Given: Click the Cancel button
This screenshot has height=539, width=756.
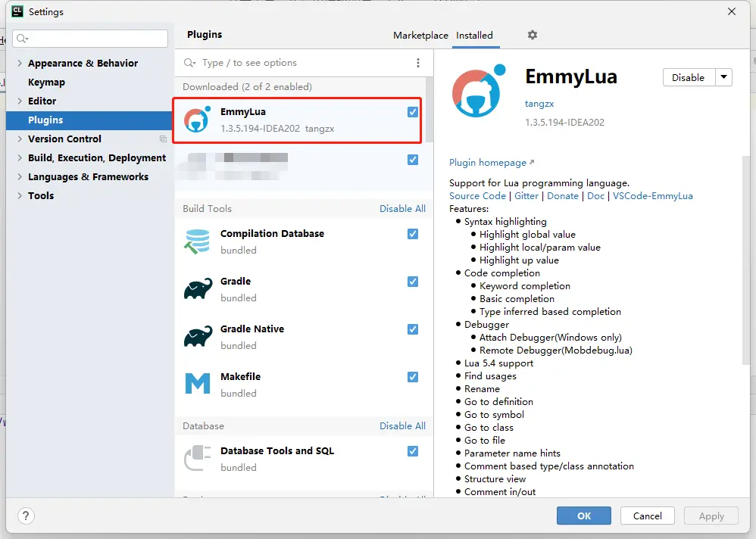Looking at the screenshot, I should coord(647,516).
